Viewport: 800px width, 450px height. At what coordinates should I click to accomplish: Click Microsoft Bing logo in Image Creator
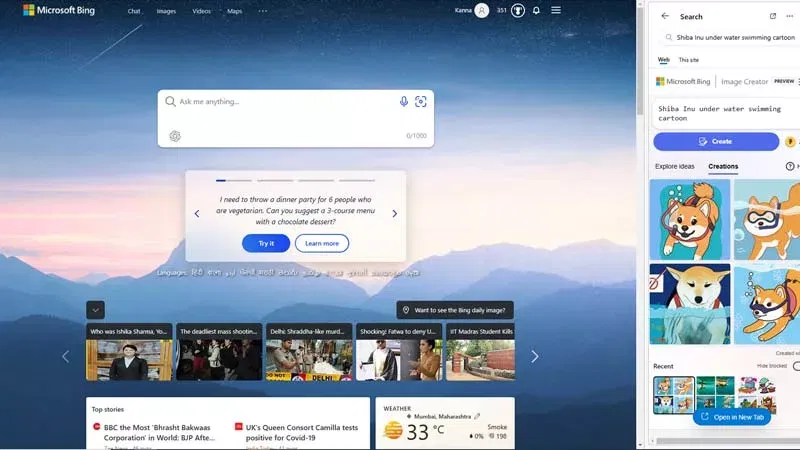(683, 82)
